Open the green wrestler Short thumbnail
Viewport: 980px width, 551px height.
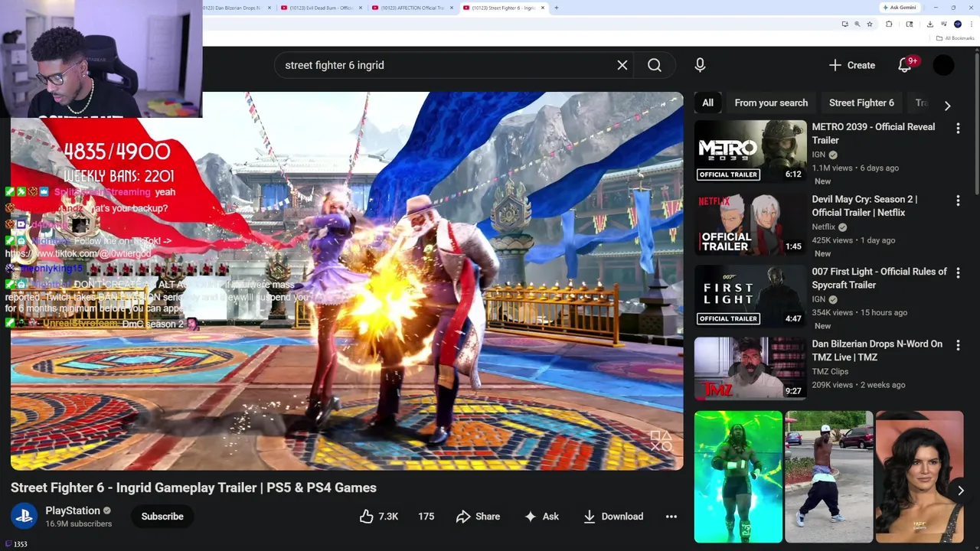[738, 477]
